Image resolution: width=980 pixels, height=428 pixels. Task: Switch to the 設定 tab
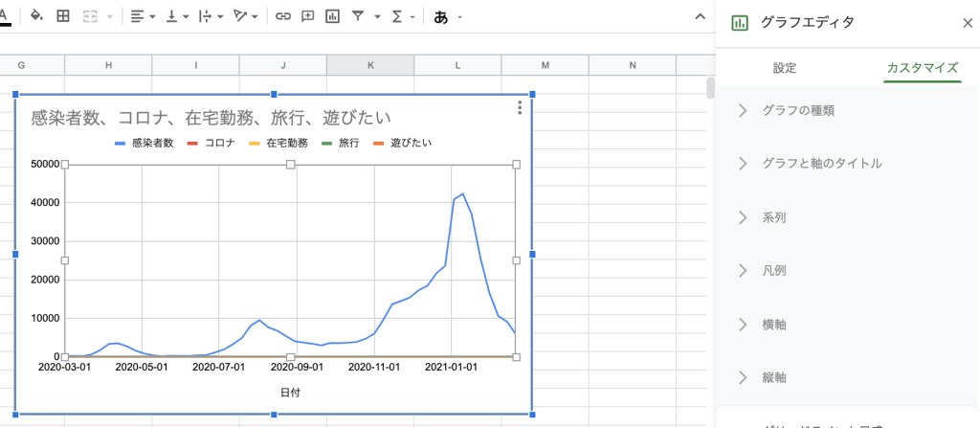(785, 68)
